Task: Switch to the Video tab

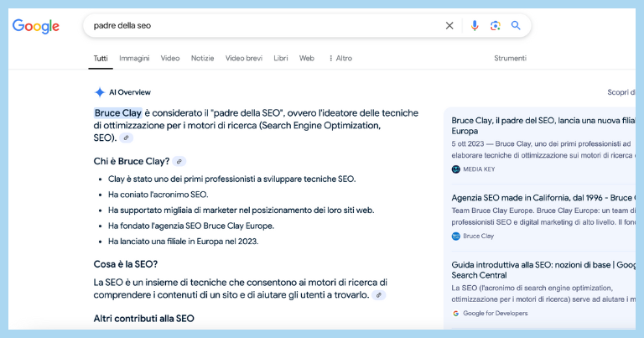Action: [170, 59]
